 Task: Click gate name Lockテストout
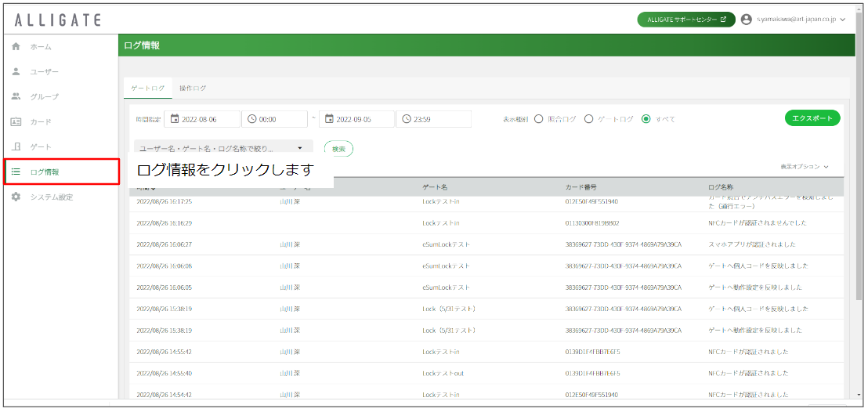(443, 374)
